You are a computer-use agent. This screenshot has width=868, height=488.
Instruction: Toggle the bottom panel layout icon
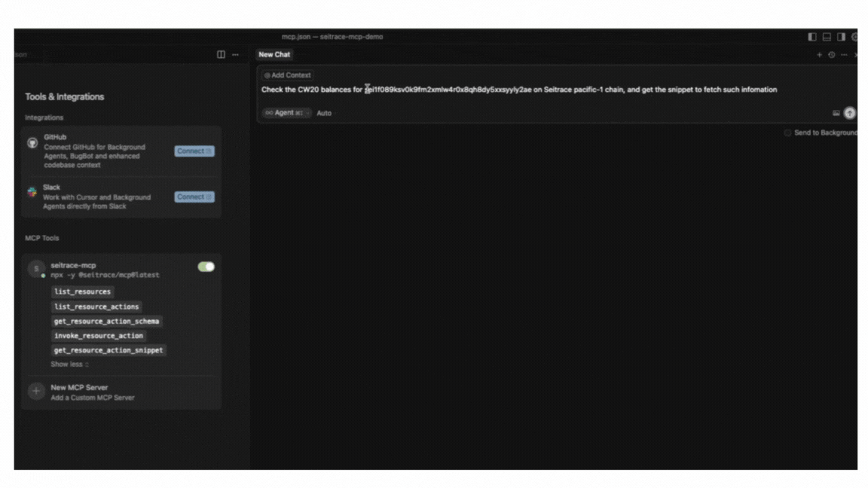coord(826,37)
